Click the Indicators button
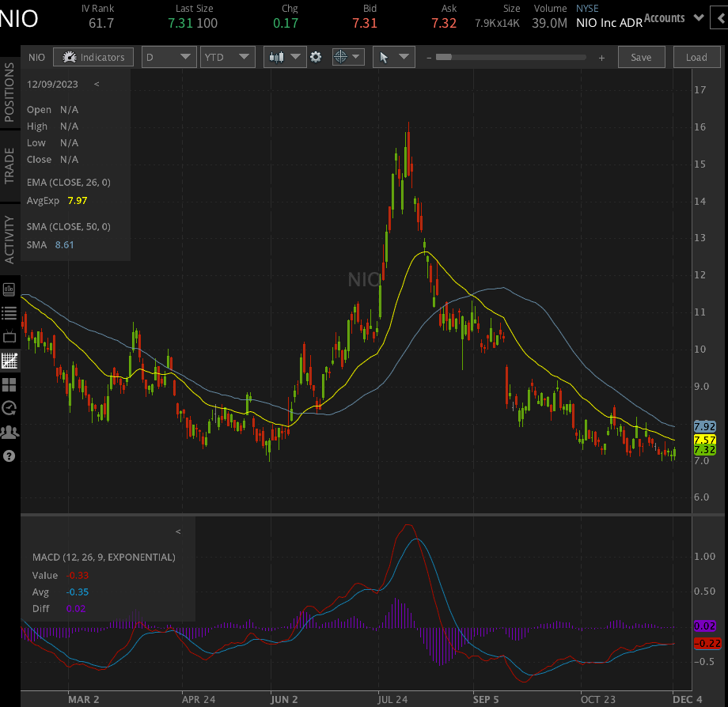This screenshot has width=728, height=707. 93,57
